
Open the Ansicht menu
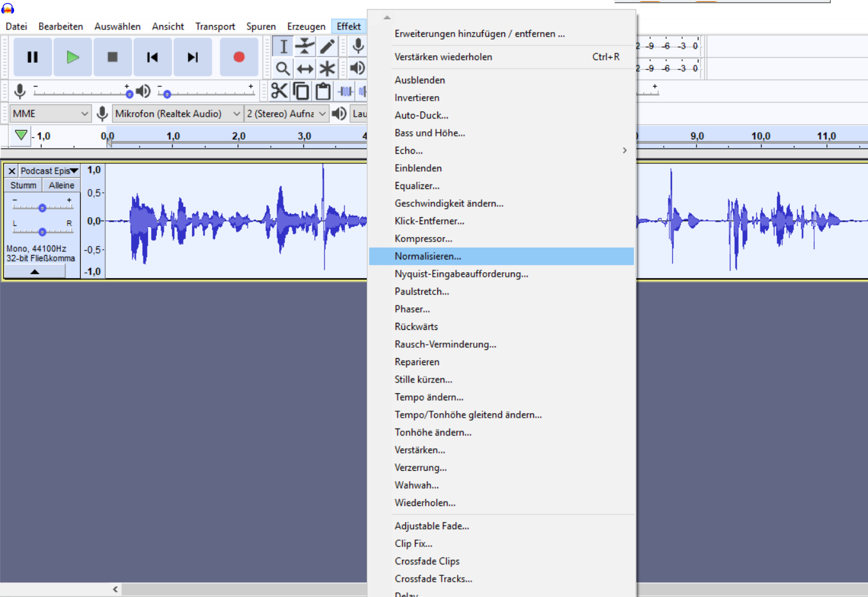pyautogui.click(x=168, y=26)
